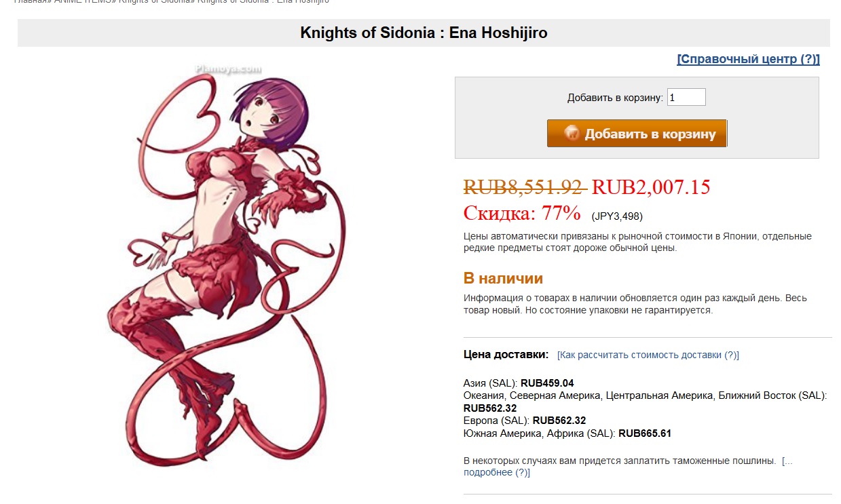Click the discounted RUB2,007.15 price

(651, 187)
